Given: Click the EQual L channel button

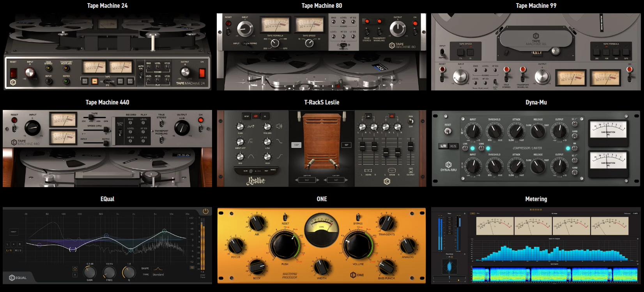Looking at the screenshot, I should click(x=8, y=244).
